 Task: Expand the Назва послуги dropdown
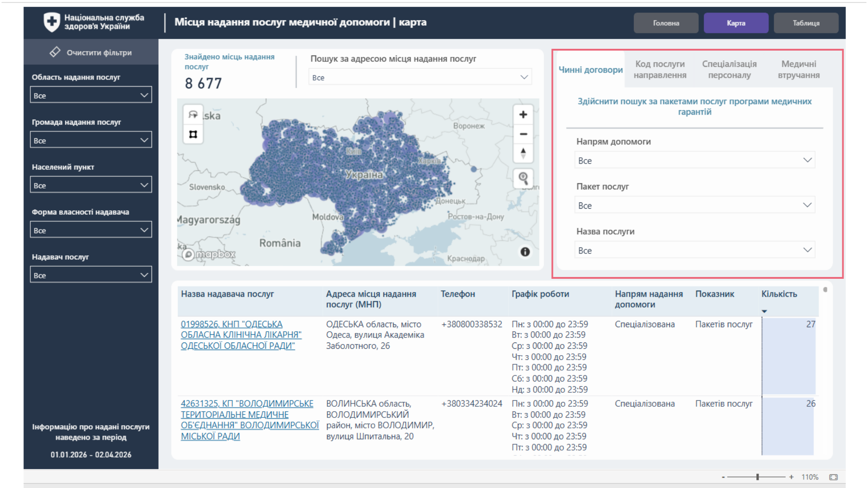(694, 250)
